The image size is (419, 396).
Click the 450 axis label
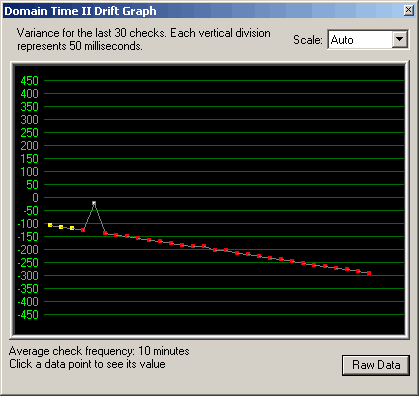click(x=29, y=81)
